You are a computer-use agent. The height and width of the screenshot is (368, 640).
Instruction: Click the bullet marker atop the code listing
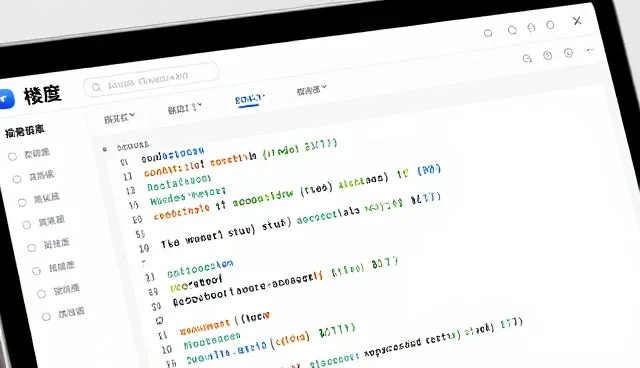pyautogui.click(x=105, y=149)
